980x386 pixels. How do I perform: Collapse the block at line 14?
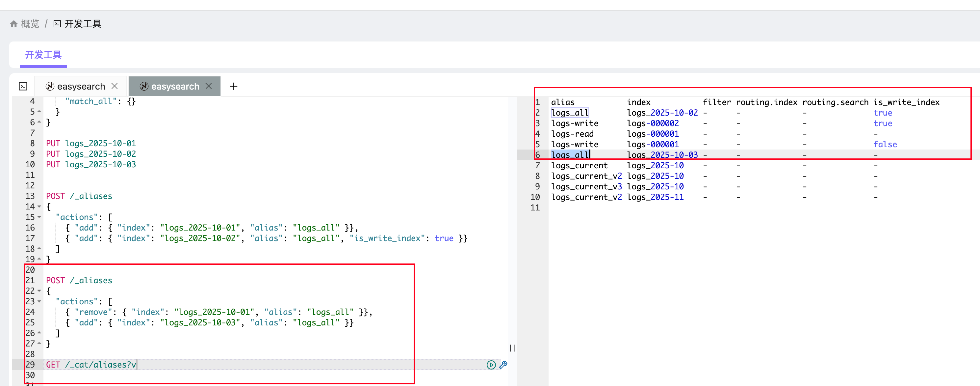39,207
